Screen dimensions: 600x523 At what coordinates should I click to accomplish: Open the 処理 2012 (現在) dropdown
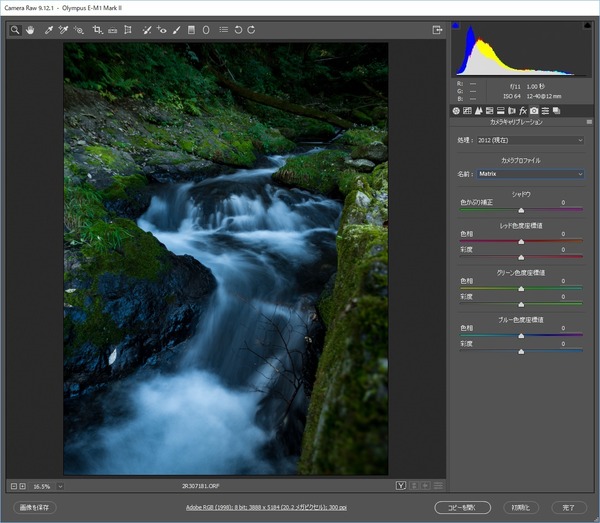click(x=530, y=140)
